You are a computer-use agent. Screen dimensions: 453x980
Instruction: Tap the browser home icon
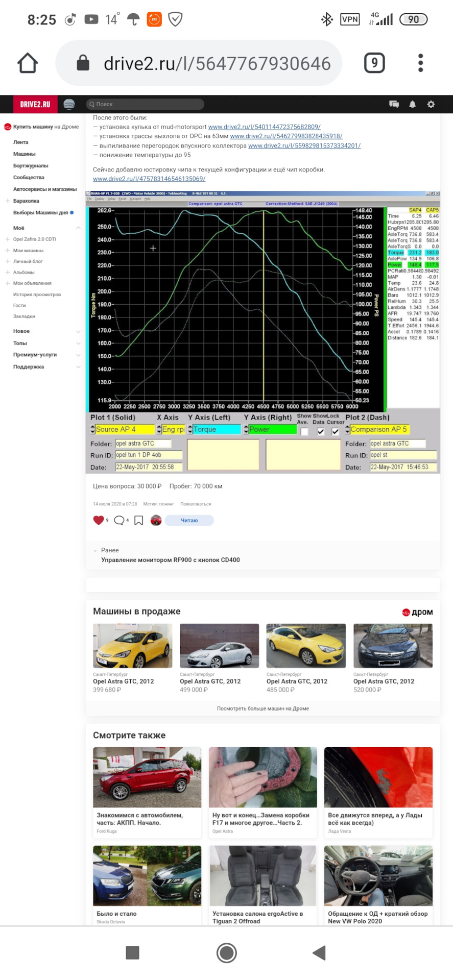pos(28,63)
